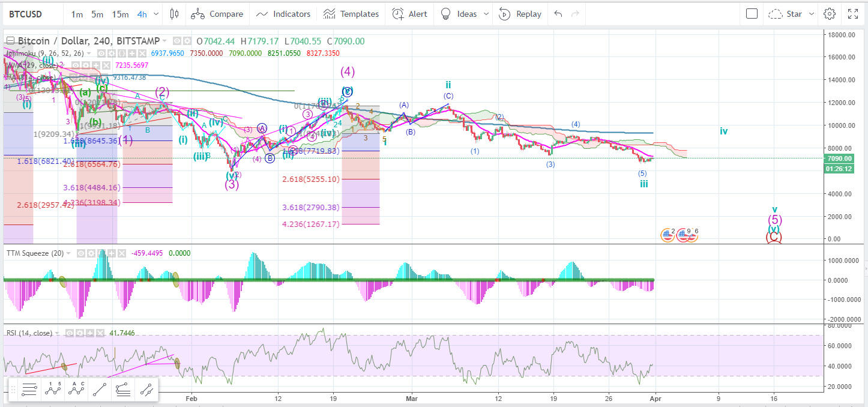The width and height of the screenshot is (868, 407).
Task: Remove the Ichimoku indicator
Action: (x=142, y=53)
